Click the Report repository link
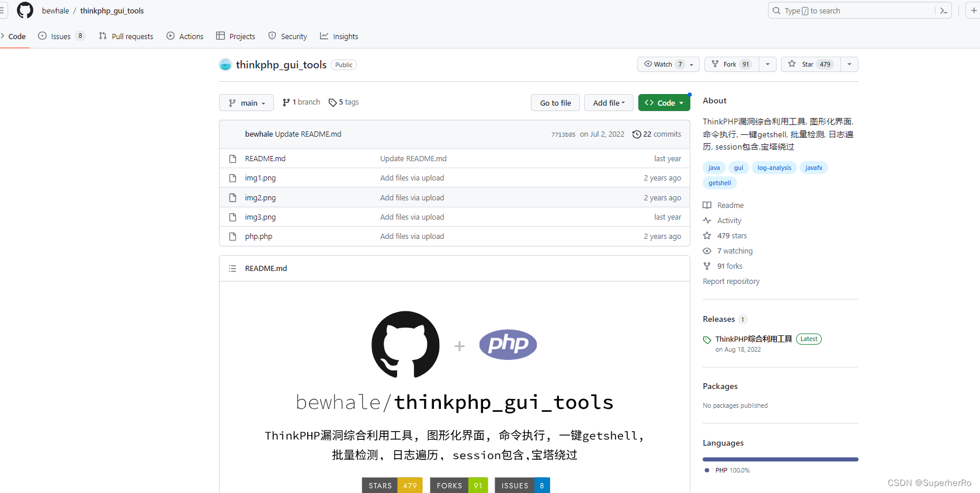This screenshot has width=980, height=493. 731,282
